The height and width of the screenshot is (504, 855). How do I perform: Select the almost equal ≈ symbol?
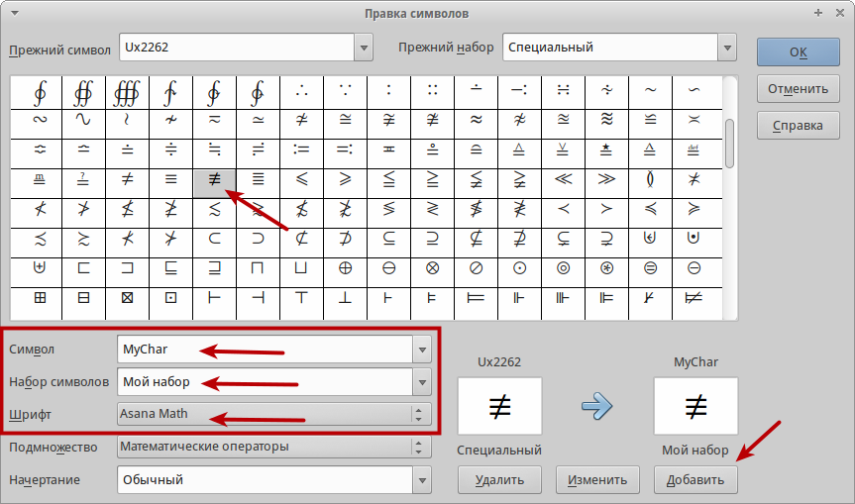476,120
